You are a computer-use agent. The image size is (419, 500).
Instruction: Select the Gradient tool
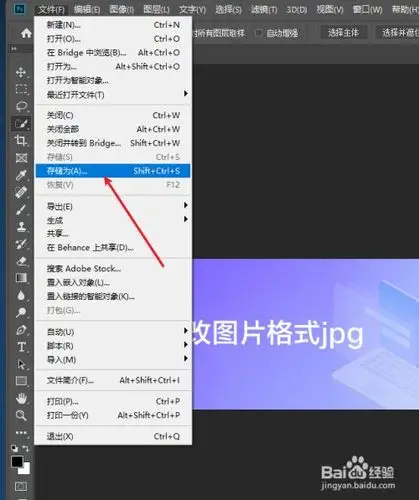21,278
